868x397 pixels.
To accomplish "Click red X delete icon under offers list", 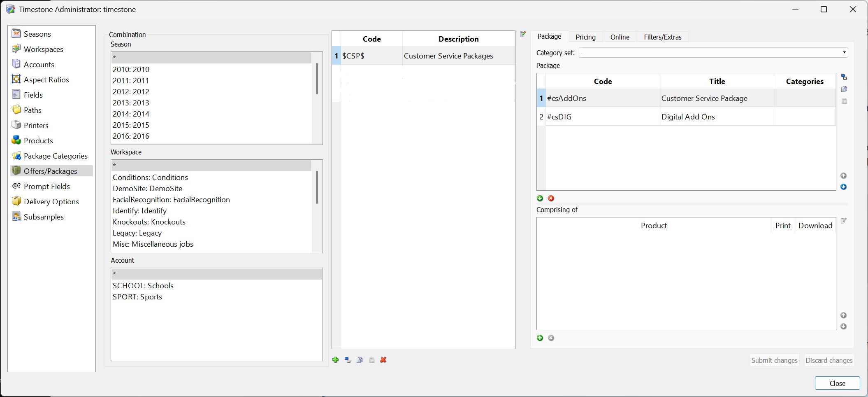I will [383, 360].
